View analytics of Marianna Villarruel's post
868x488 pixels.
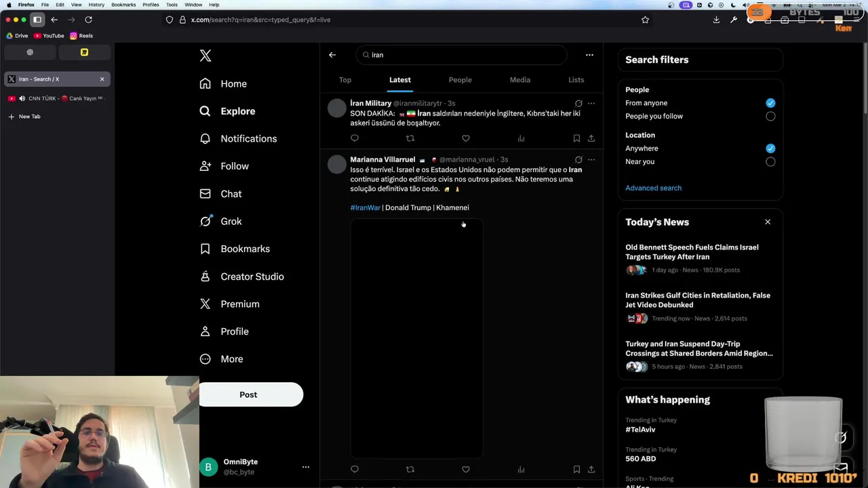point(521,469)
